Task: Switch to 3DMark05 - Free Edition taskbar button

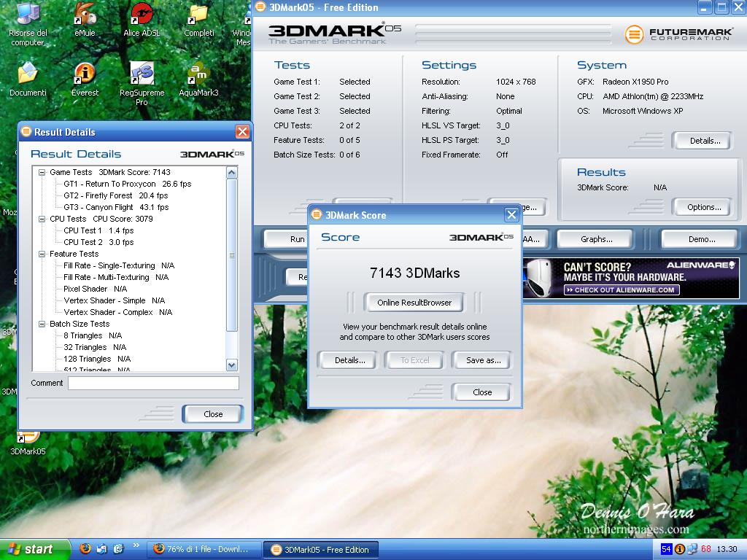Action: coord(321,550)
